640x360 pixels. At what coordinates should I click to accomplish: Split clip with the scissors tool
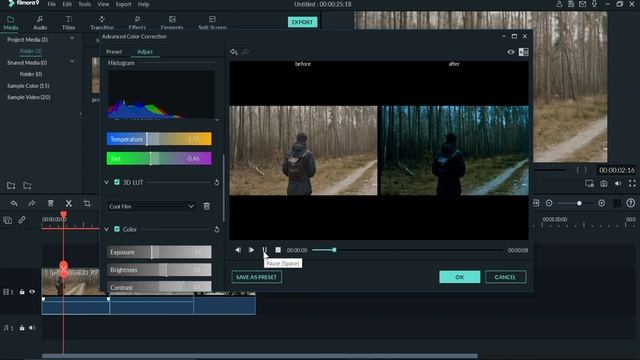(69, 203)
